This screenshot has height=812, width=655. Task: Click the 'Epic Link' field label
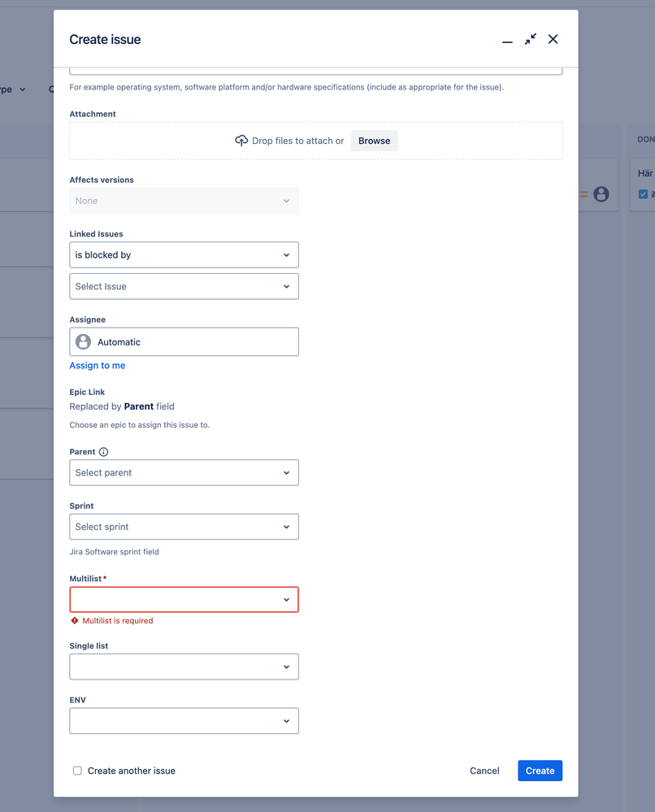(87, 392)
